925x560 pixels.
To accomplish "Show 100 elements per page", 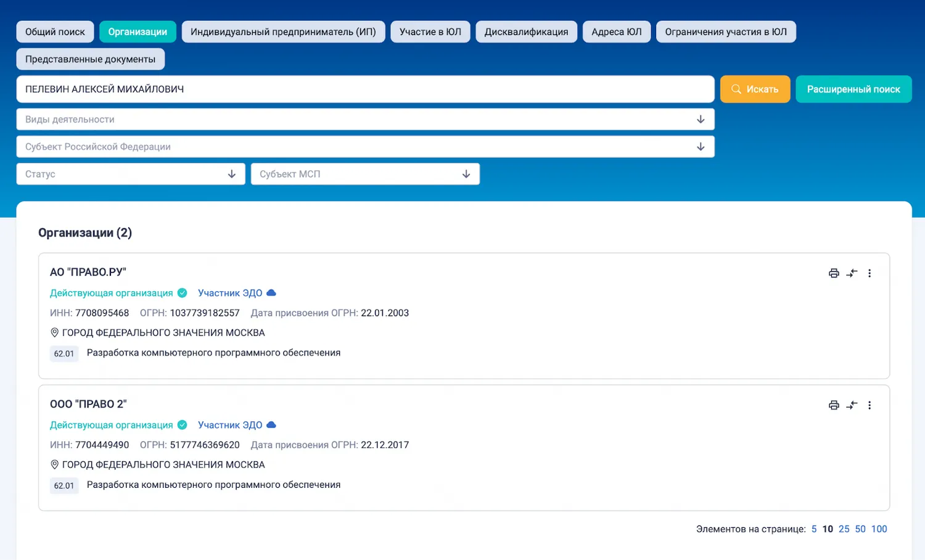I will pos(879,529).
